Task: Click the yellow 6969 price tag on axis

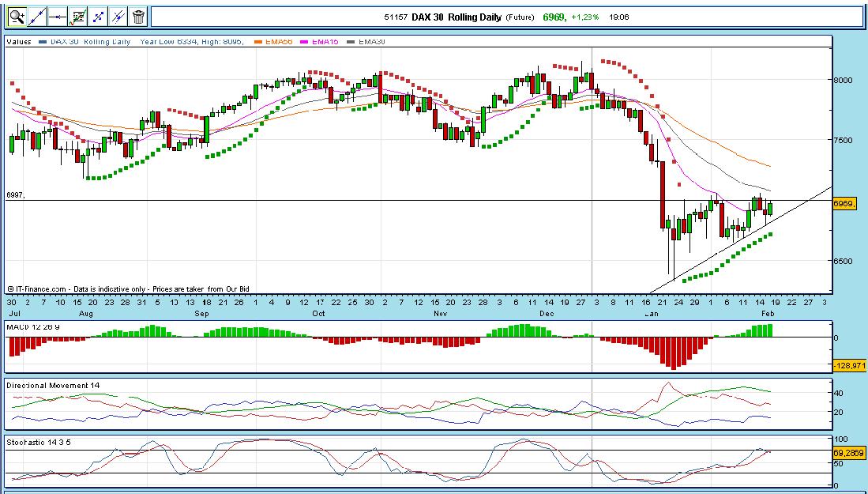Action: click(x=845, y=204)
